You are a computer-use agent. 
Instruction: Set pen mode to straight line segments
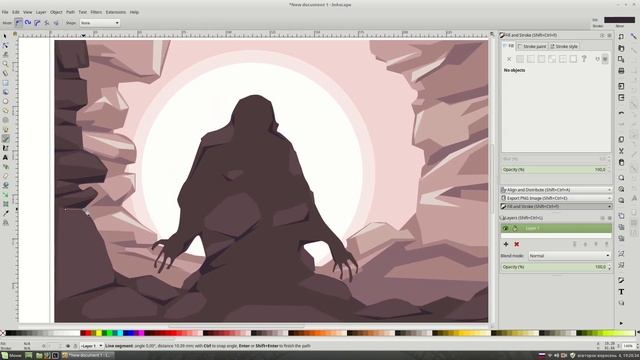click(x=47, y=23)
